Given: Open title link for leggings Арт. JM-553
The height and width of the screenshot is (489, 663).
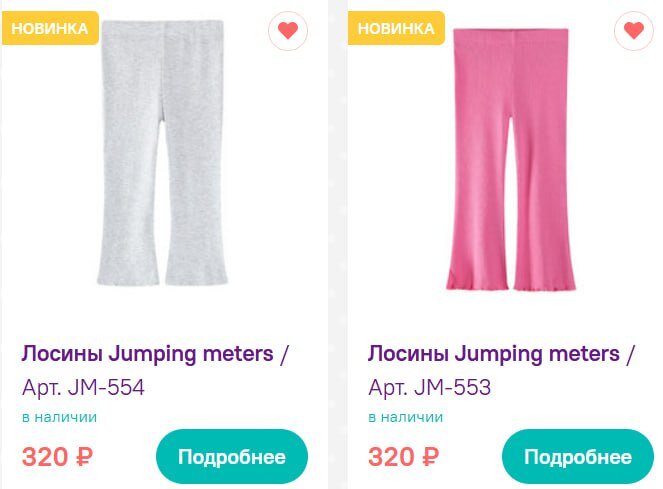Looking at the screenshot, I should pyautogui.click(x=501, y=354).
